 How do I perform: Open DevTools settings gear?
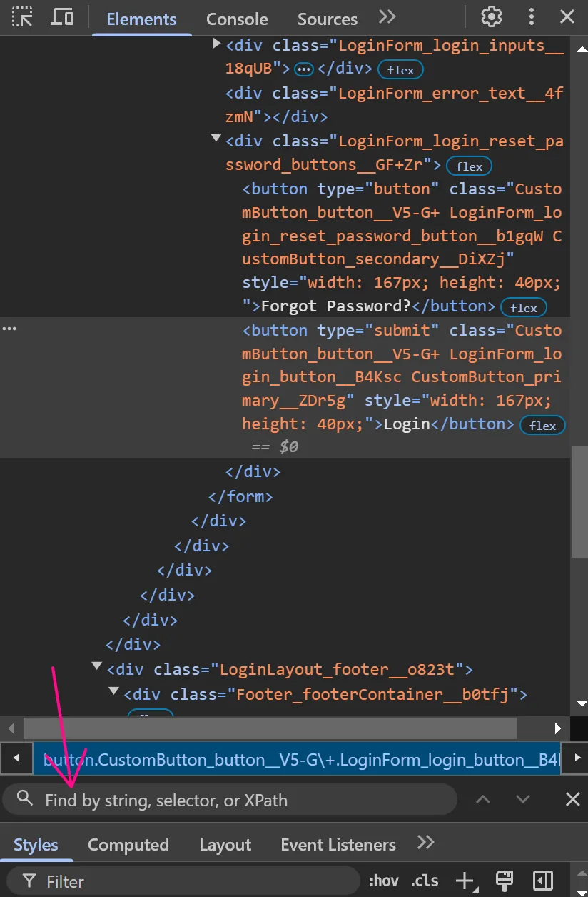click(491, 17)
